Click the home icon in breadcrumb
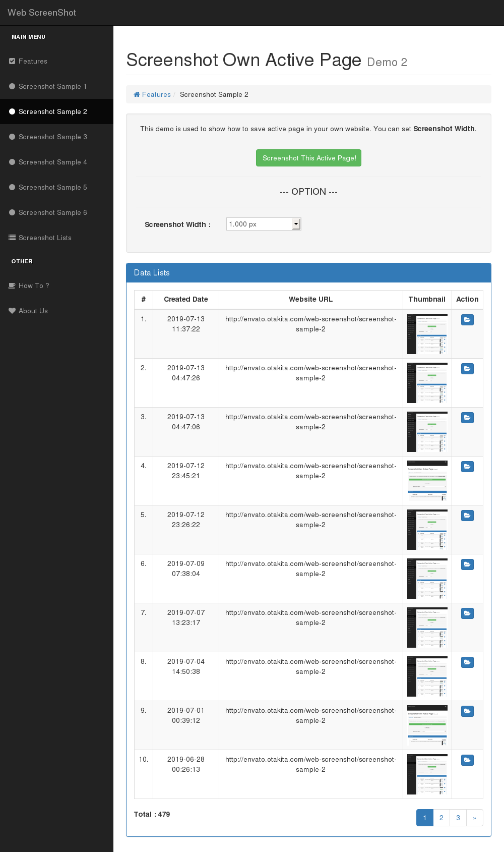The height and width of the screenshot is (852, 504). (x=137, y=94)
